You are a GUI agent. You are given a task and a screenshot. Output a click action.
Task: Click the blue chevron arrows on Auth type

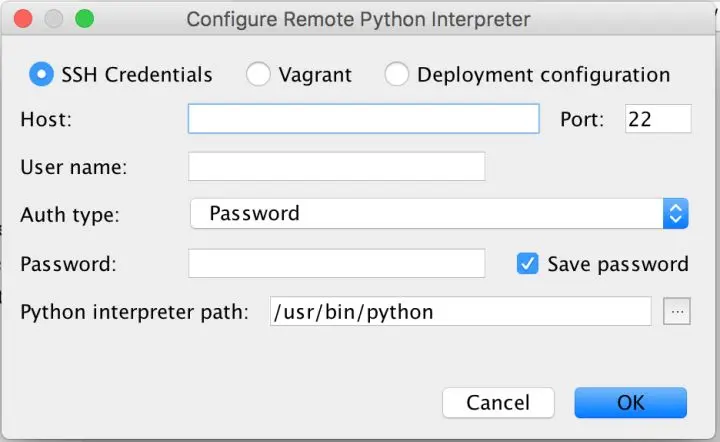(675, 213)
